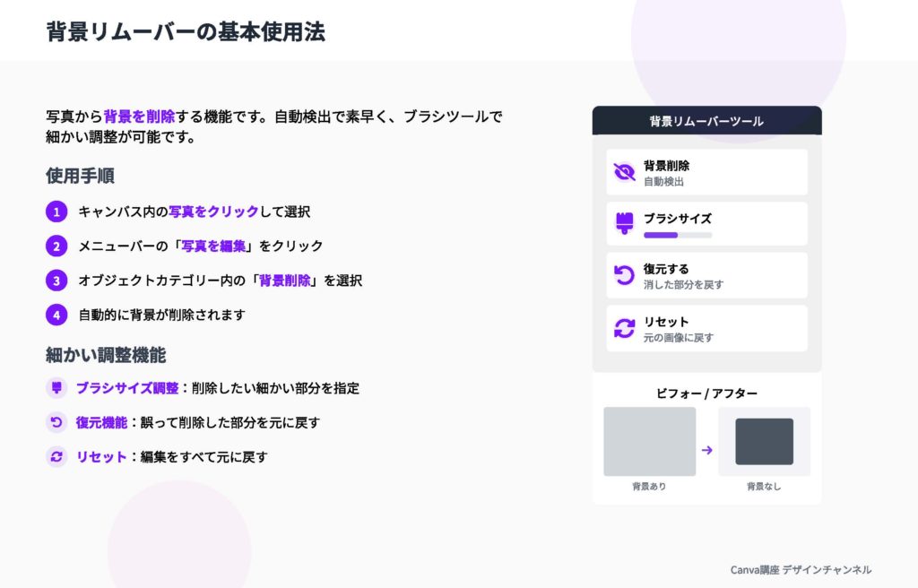Click the small brush icon by ブラシサイズ調整

click(56, 388)
